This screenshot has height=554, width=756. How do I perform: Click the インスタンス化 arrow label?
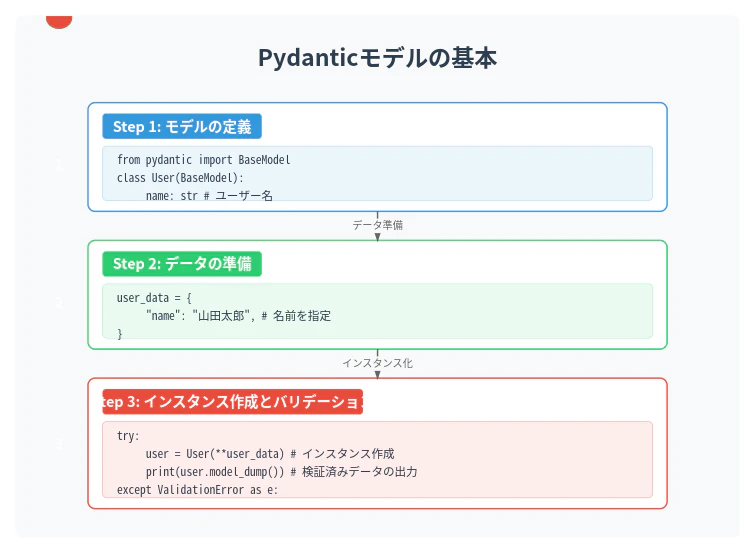pos(378,363)
